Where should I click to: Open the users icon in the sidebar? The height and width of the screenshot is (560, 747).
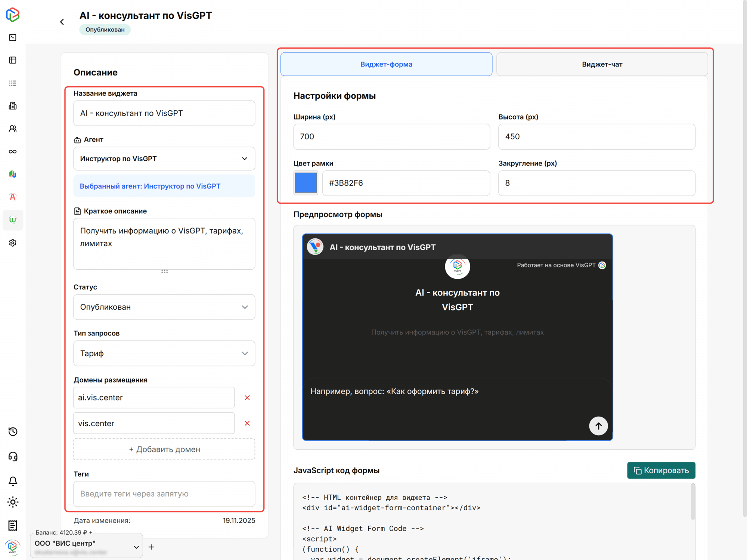pyautogui.click(x=13, y=129)
